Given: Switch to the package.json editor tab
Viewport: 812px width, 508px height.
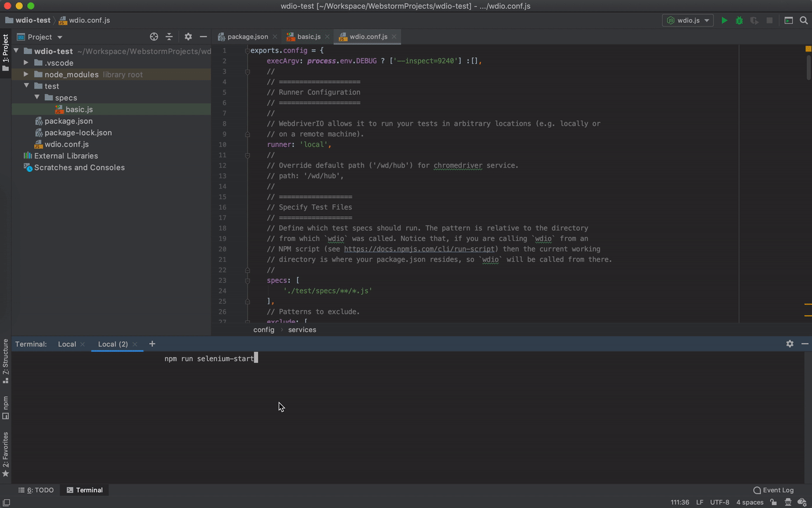Looking at the screenshot, I should tap(247, 36).
